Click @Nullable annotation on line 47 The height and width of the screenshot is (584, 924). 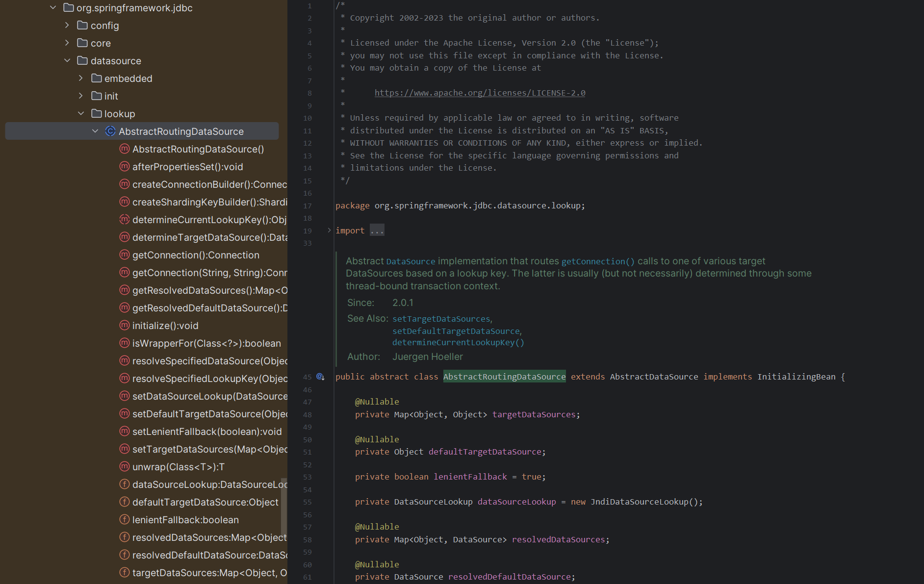pyautogui.click(x=377, y=402)
